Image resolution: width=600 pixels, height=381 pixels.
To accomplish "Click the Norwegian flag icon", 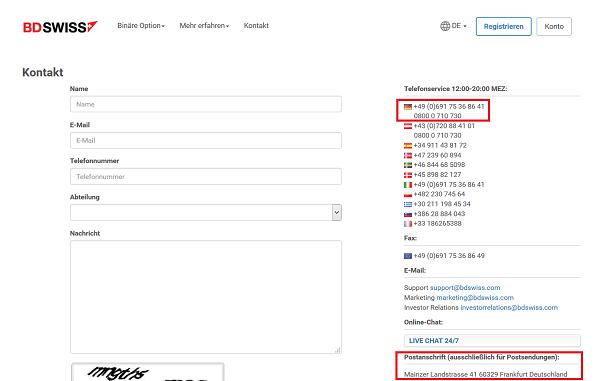I will coord(408,155).
